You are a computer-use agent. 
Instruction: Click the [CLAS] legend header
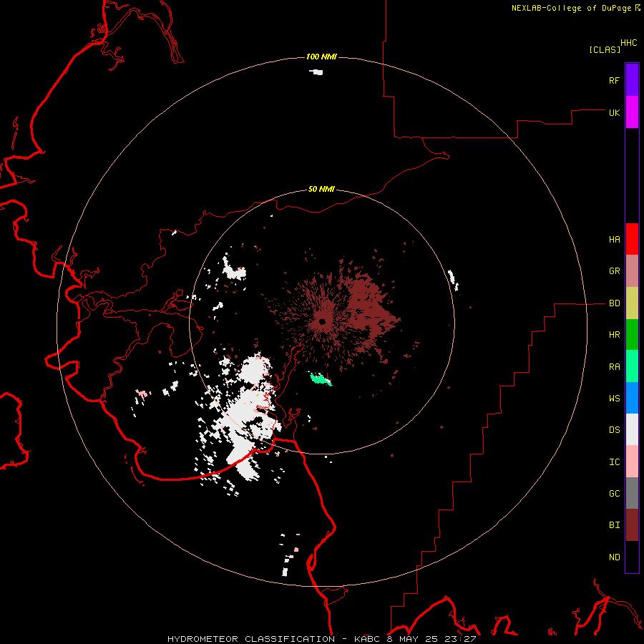(605, 49)
